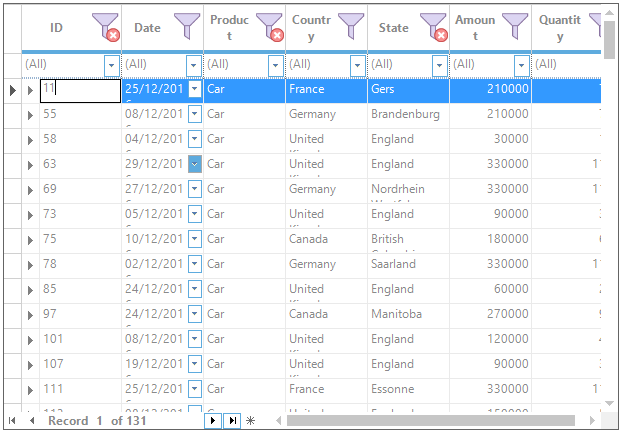Viewport: 622px width, 433px height.
Task: Click date 10/12/201 in row 75
Action: [x=154, y=239]
